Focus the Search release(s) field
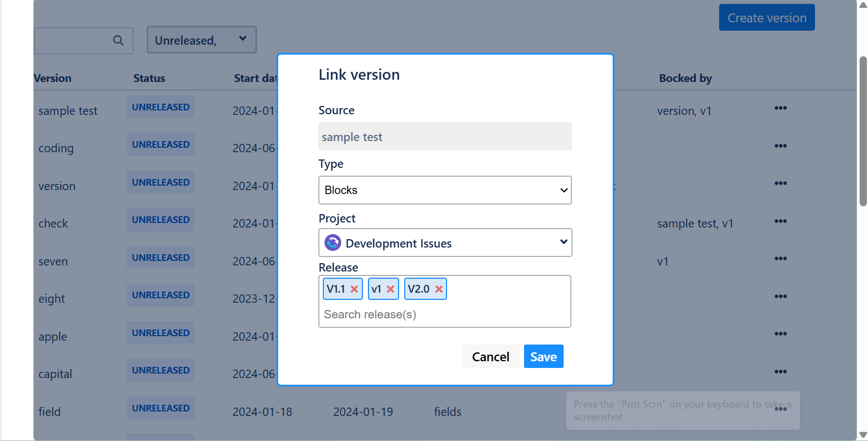 tap(445, 314)
